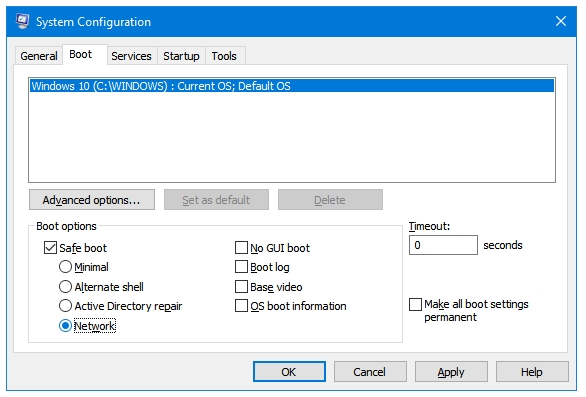Select the Windows 10 (C:\WINDOWS) boot entry
Viewport: 586px width, 397px height.
pos(292,86)
